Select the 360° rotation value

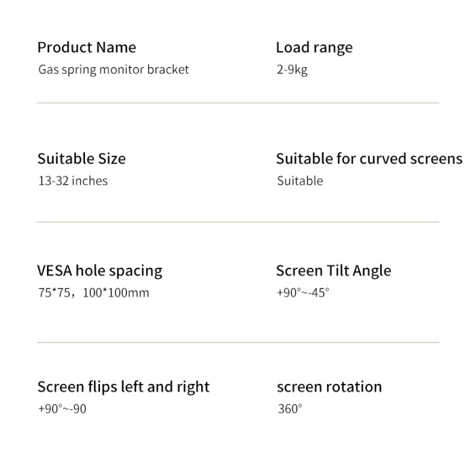(x=290, y=409)
